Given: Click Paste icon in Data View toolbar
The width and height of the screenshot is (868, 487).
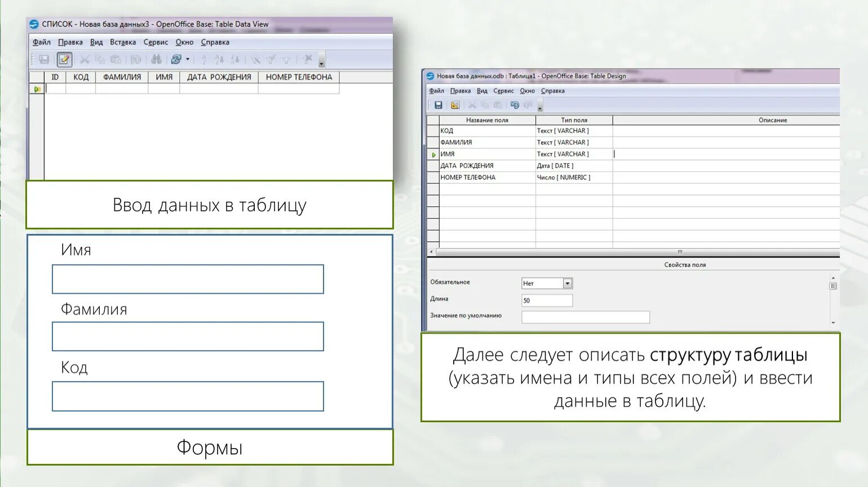Looking at the screenshot, I should 116,59.
